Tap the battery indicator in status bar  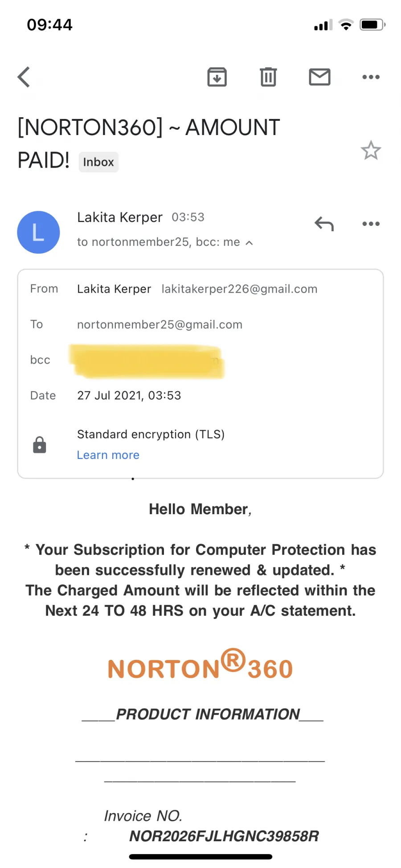(x=372, y=25)
